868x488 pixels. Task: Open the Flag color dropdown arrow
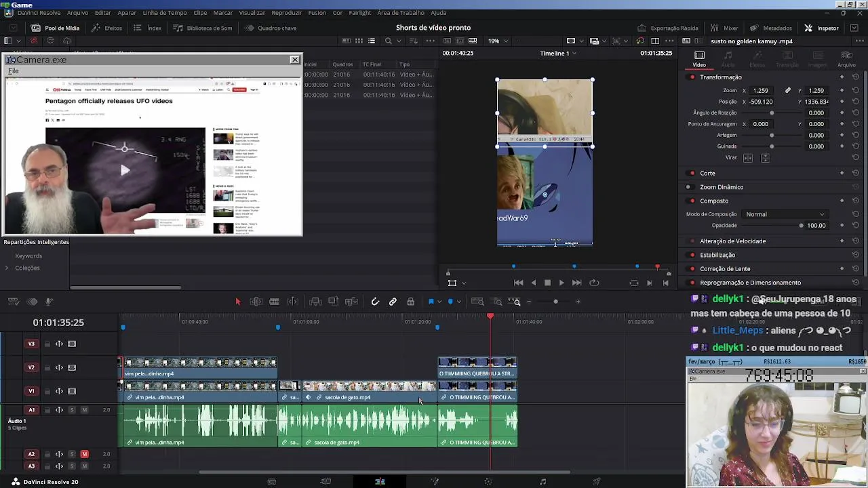click(439, 302)
